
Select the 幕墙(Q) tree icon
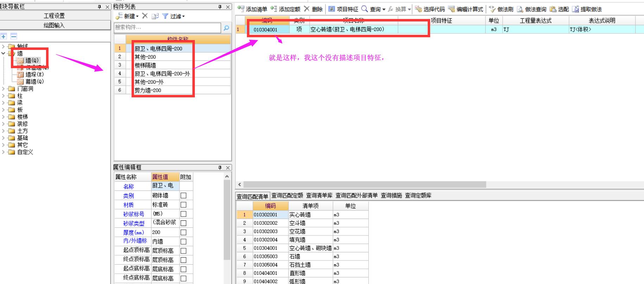(x=20, y=82)
